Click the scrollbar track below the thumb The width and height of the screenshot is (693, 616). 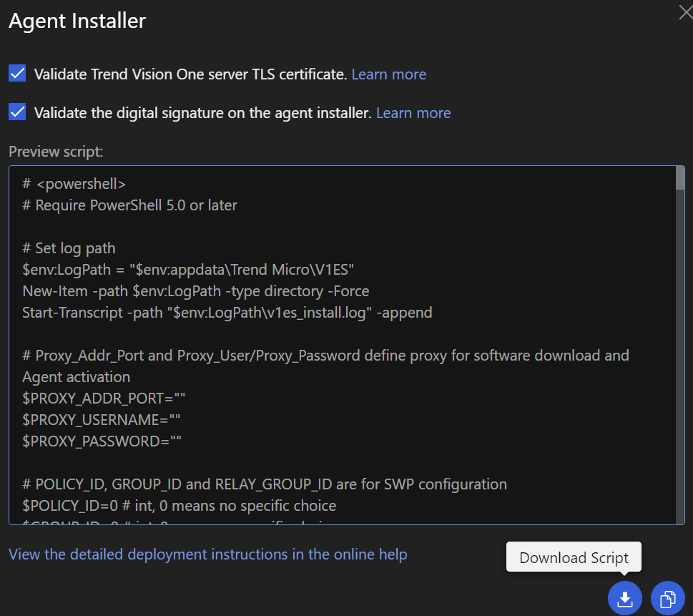click(x=679, y=358)
